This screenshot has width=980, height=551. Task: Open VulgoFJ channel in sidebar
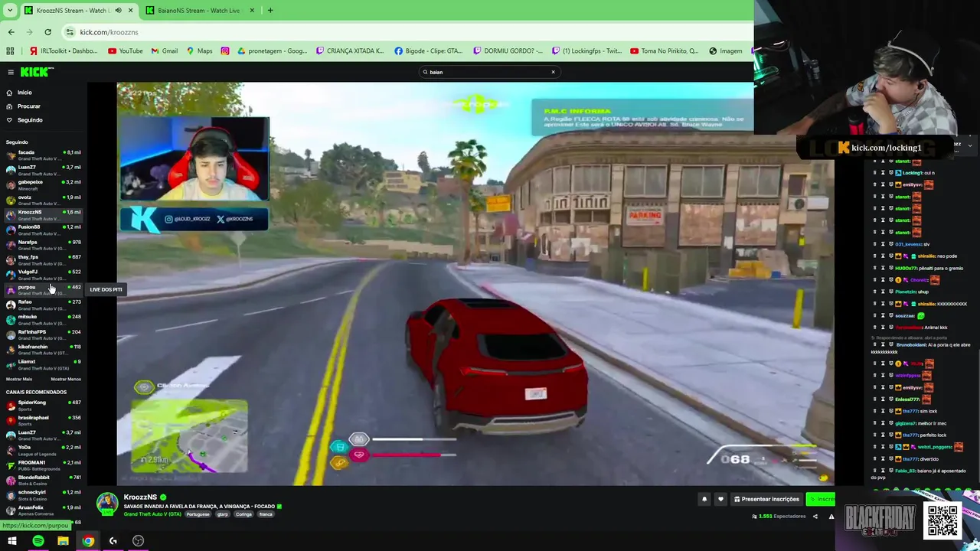(43, 275)
